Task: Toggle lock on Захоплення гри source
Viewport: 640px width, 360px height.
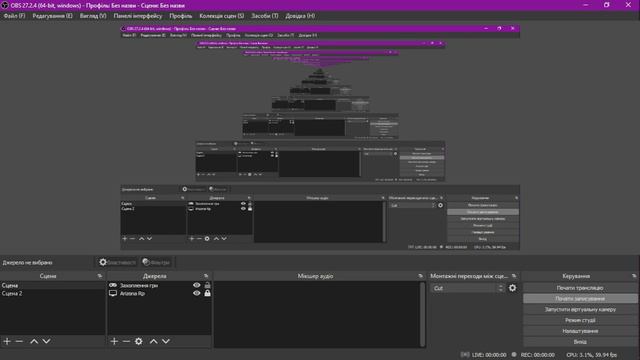Action: coord(207,285)
